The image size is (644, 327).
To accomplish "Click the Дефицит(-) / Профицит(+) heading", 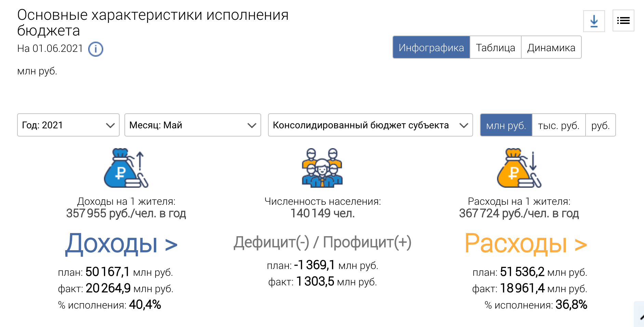I will pyautogui.click(x=322, y=242).
